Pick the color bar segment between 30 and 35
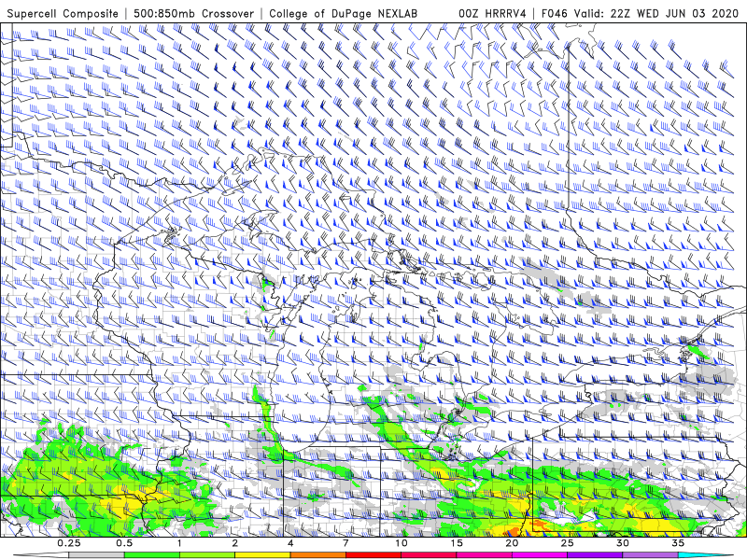Image resolution: width=747 pixels, height=560 pixels. [x=650, y=555]
